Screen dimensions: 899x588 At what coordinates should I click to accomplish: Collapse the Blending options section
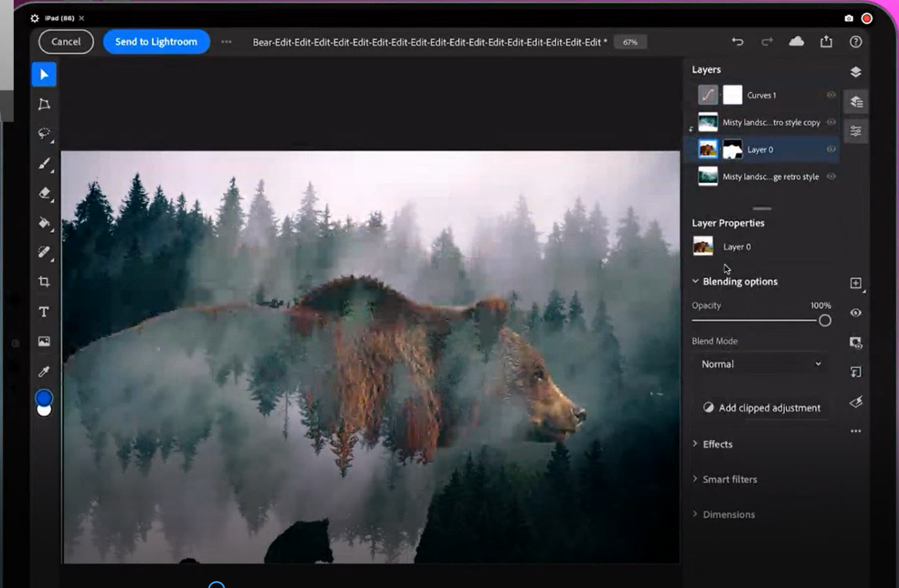(x=696, y=282)
